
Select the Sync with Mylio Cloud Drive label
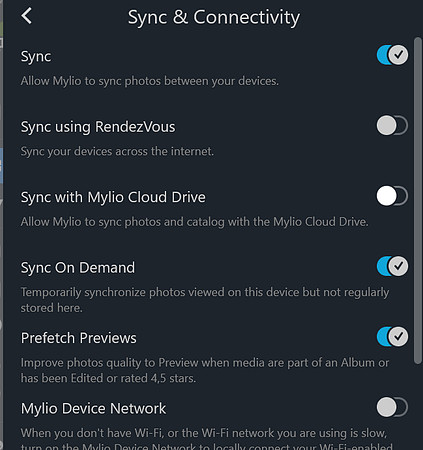tap(113, 197)
